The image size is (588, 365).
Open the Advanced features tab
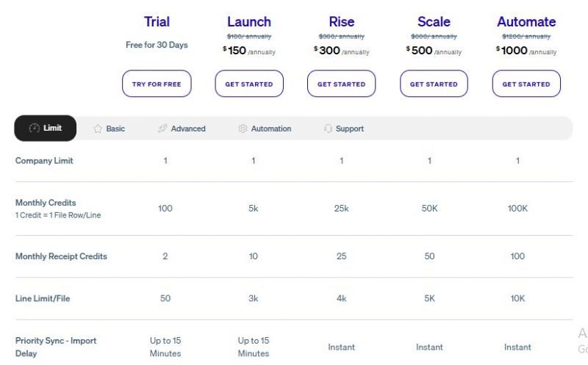tap(182, 129)
